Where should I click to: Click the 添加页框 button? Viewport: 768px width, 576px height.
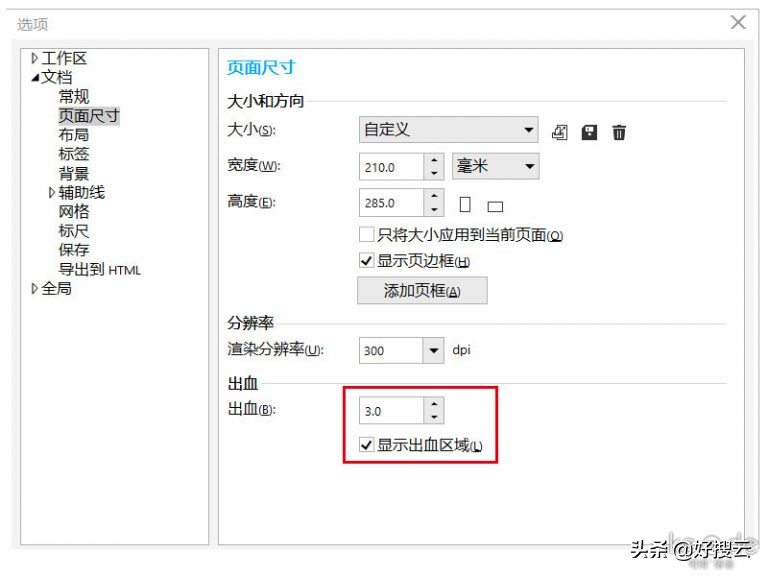422,290
